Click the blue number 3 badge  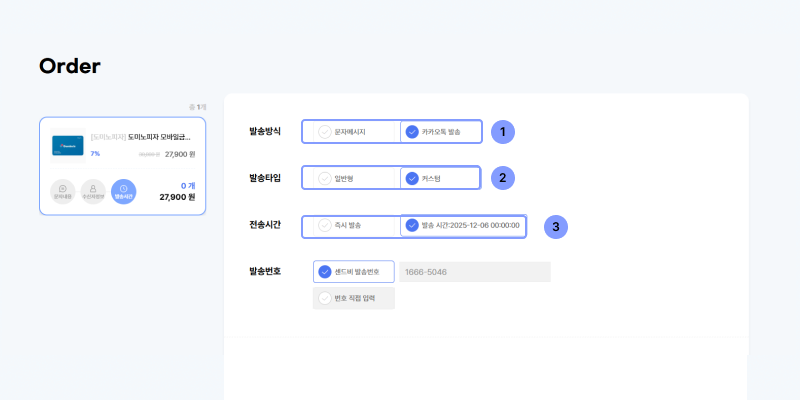(555, 226)
